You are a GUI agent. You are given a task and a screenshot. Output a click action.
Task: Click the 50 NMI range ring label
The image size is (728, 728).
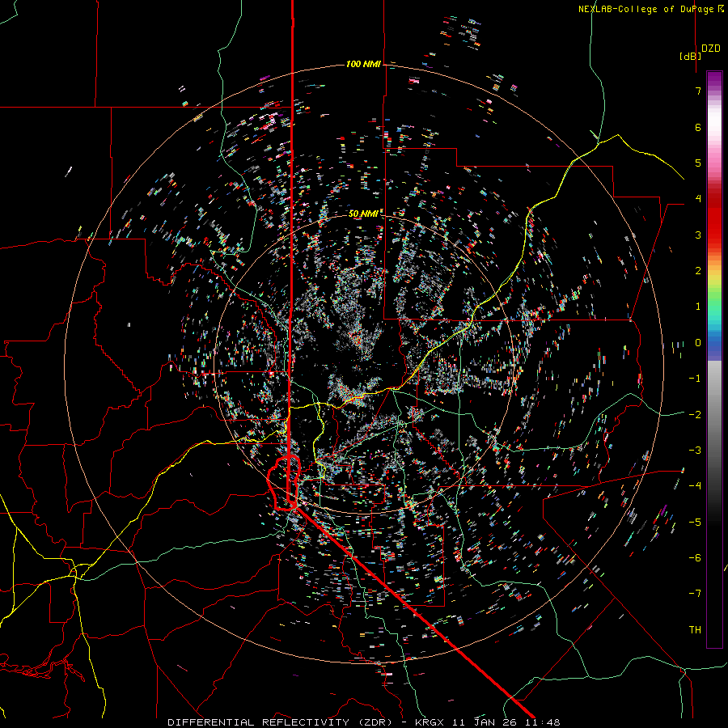coord(363,214)
